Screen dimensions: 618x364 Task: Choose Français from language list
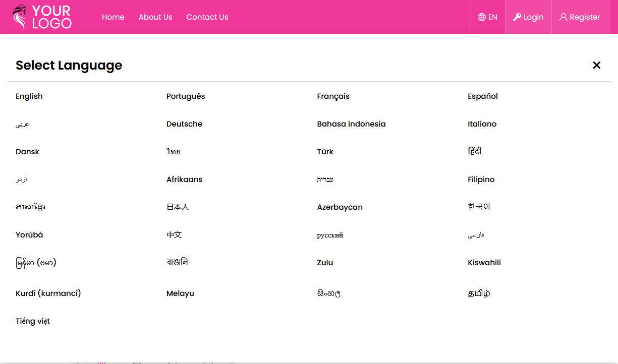(333, 96)
